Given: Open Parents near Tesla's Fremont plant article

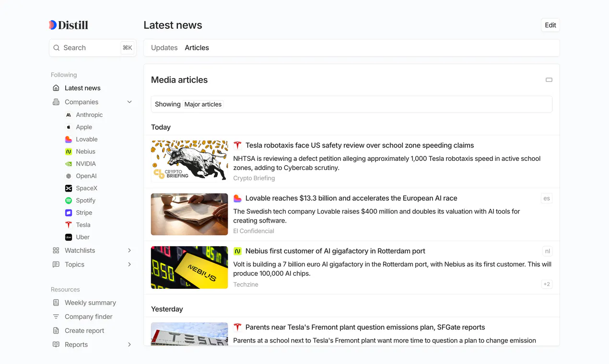Looking at the screenshot, I should (365, 328).
